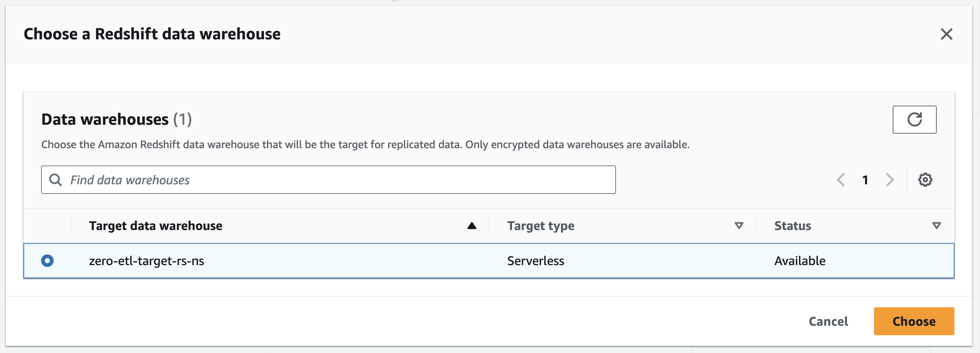Sort using the Target type arrow
This screenshot has width=980, height=353.
pos(739,226)
